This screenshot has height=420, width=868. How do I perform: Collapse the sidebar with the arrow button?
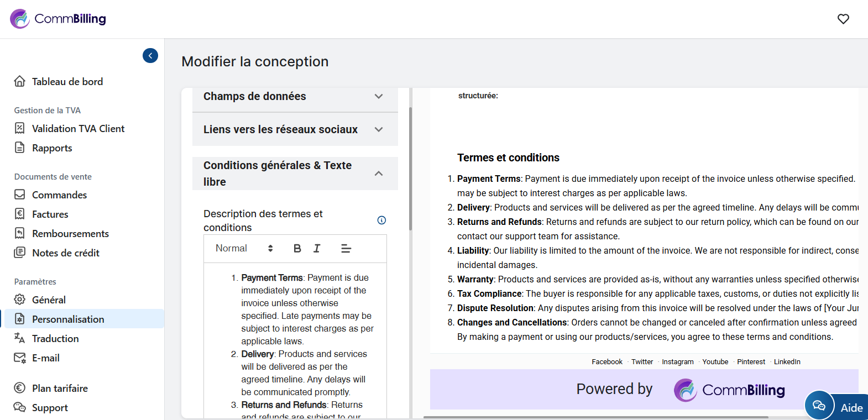pyautogui.click(x=150, y=56)
